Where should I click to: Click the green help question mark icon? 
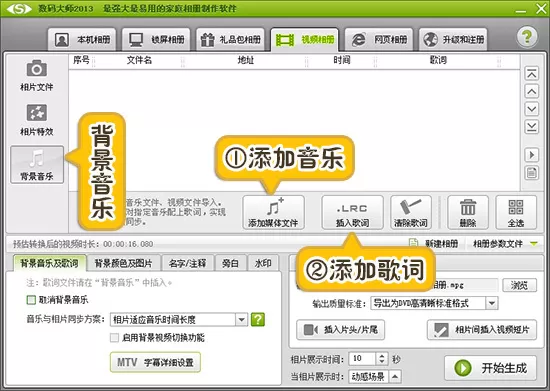click(x=527, y=36)
